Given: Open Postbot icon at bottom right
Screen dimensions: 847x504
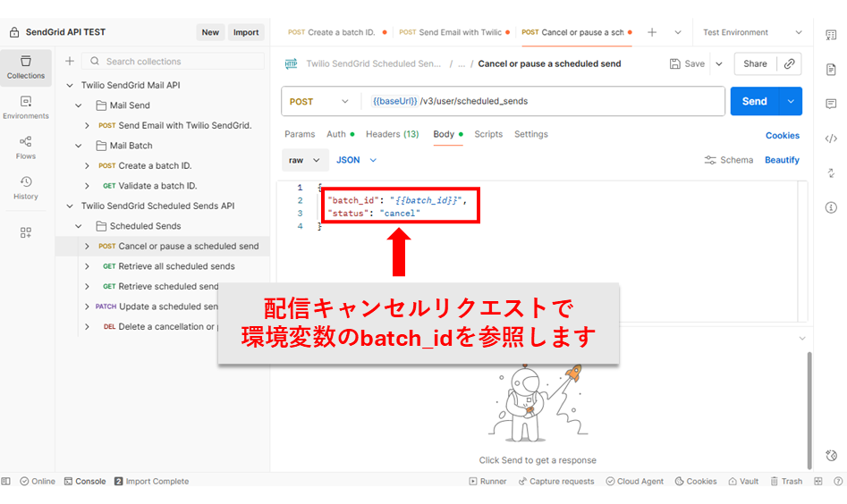Looking at the screenshot, I should tap(831, 456).
